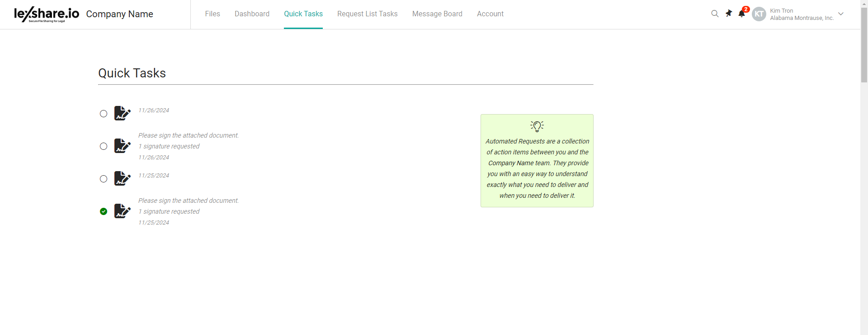Go to Request List Tasks
The height and width of the screenshot is (335, 868).
(367, 14)
